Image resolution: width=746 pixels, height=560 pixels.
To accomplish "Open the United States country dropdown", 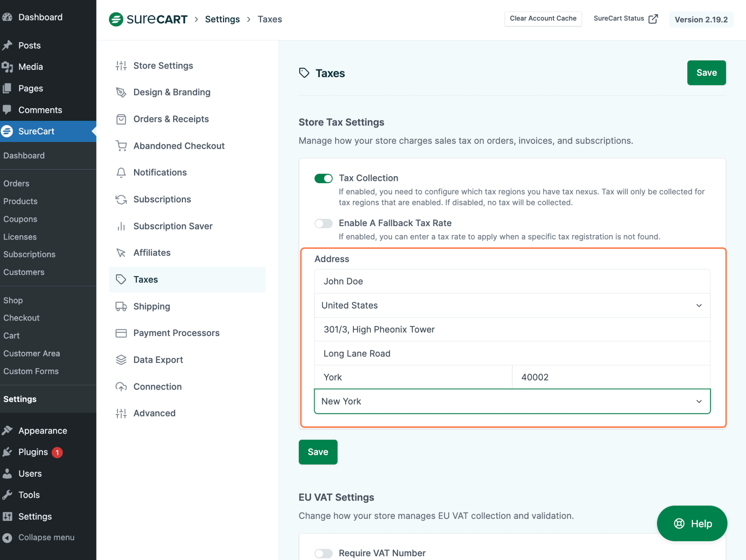I will (512, 305).
